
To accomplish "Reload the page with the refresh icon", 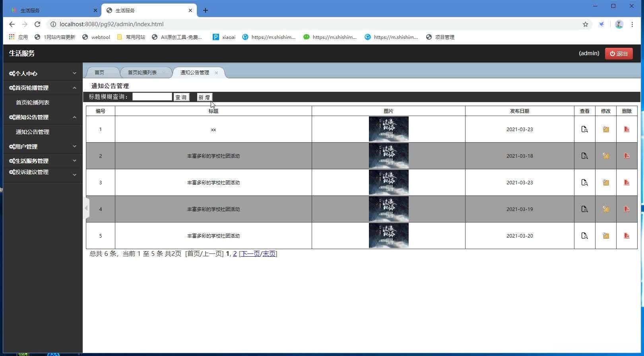I will [x=37, y=24].
